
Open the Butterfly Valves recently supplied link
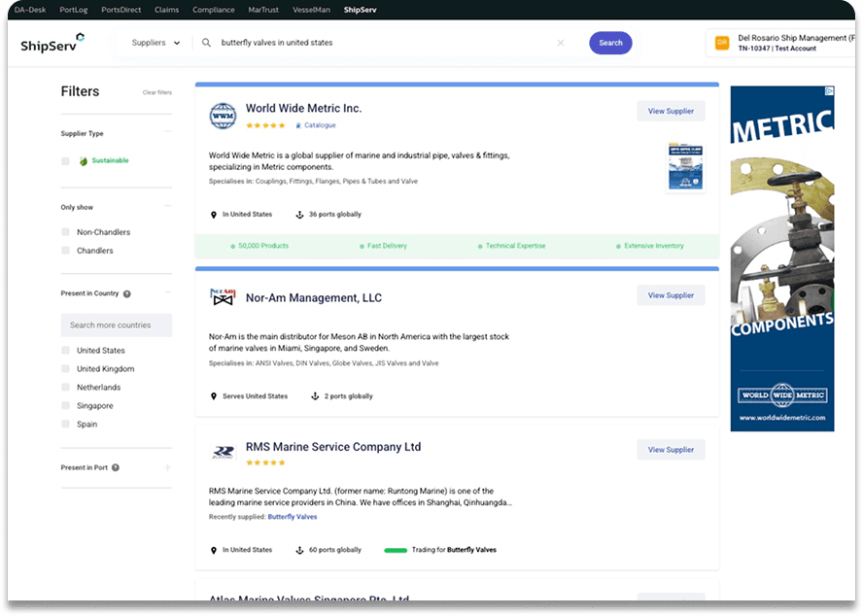tap(293, 517)
